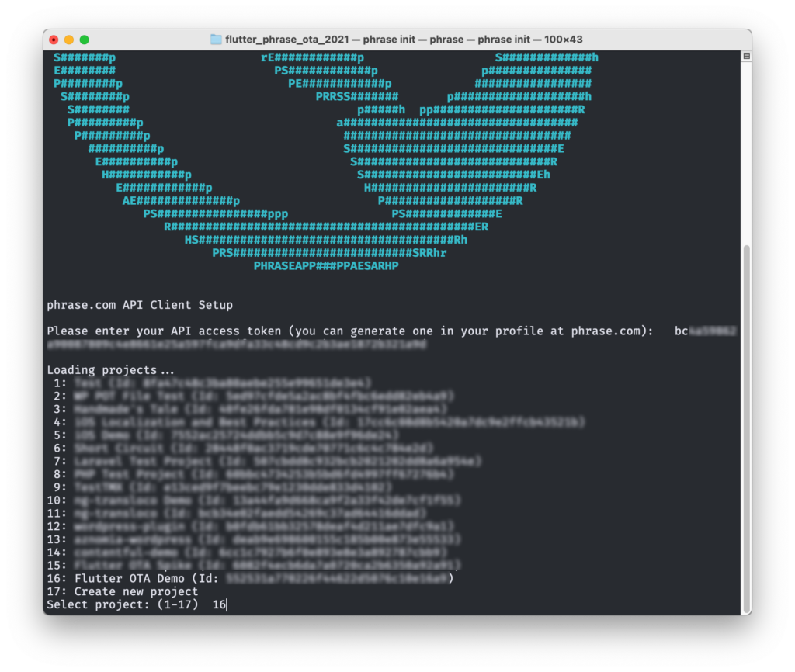
Task: Click the vertical scrollbar thumb
Action: [x=746, y=429]
